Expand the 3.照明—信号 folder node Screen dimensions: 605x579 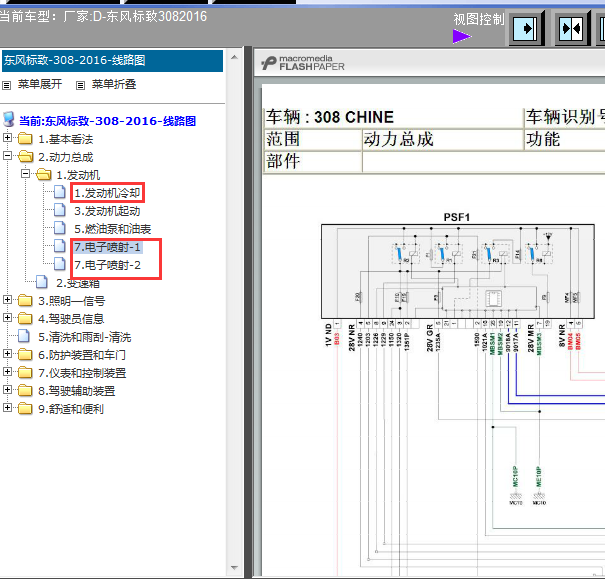click(7, 299)
